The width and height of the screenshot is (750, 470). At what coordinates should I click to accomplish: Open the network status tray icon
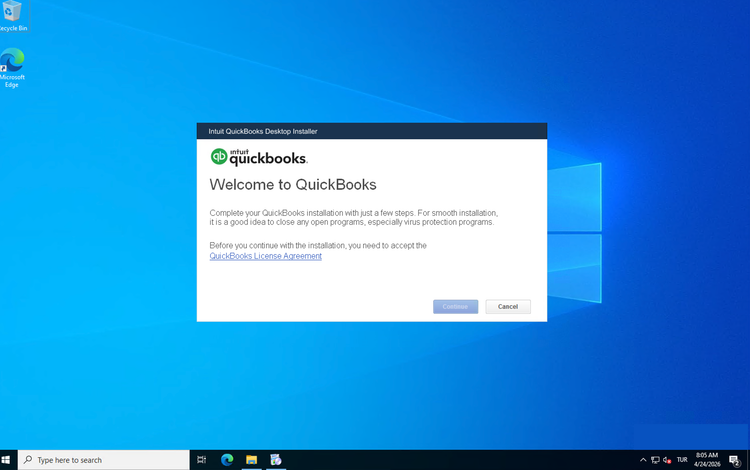pos(655,460)
